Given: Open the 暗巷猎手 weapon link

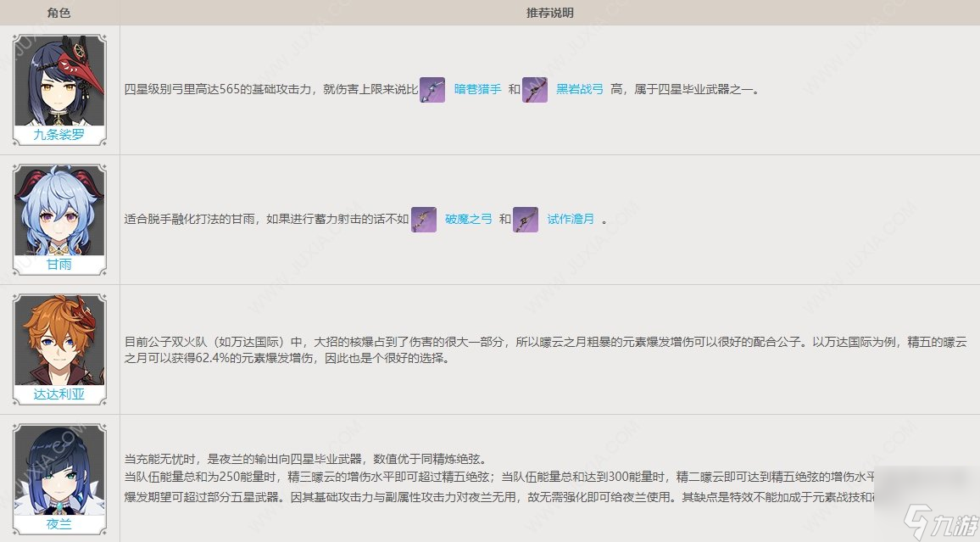Looking at the screenshot, I should 477,89.
